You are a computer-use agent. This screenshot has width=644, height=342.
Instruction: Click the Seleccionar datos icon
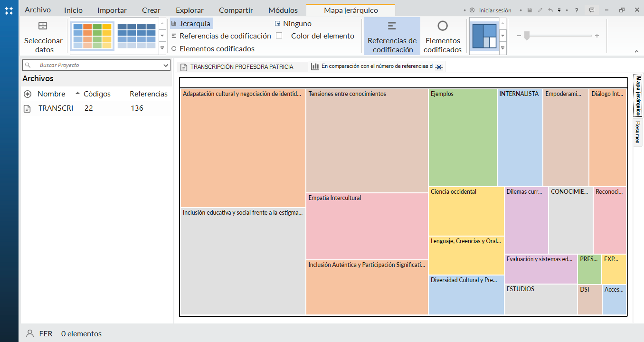43,26
